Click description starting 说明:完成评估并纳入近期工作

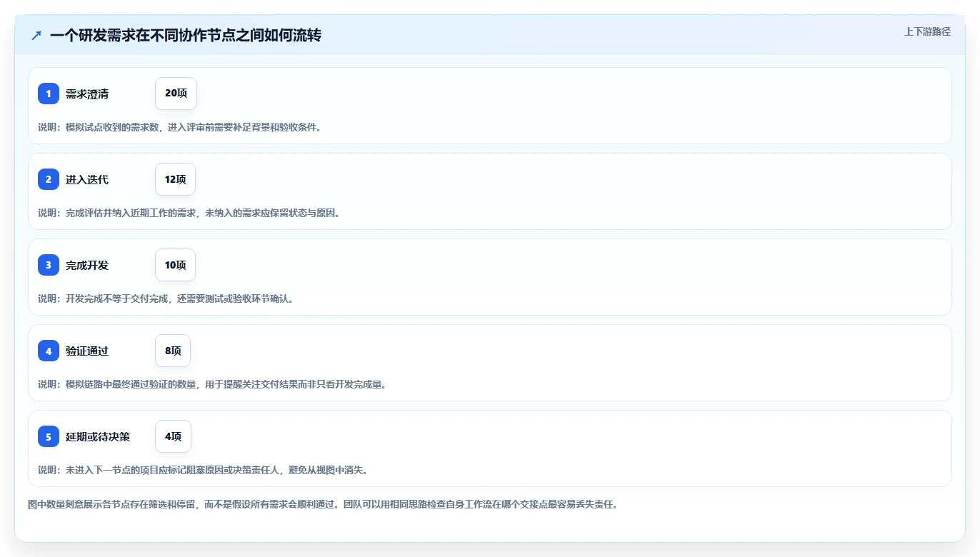click(x=189, y=213)
